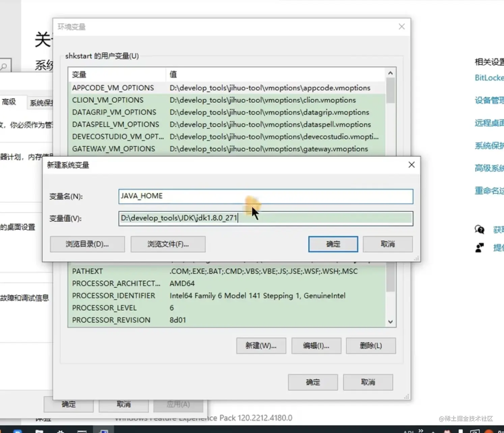Click the system variables scrollbar down arrow

(390, 322)
